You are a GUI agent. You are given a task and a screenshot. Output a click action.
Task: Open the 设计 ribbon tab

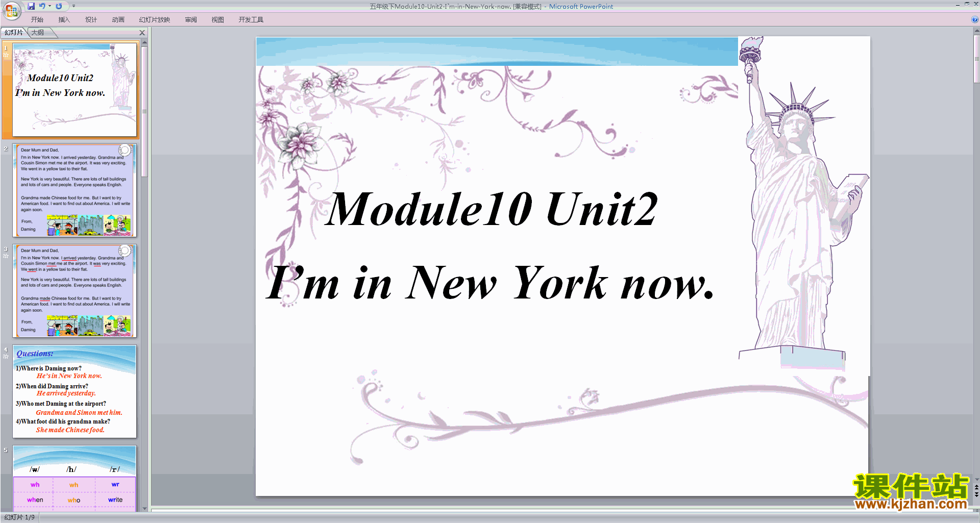click(91, 20)
